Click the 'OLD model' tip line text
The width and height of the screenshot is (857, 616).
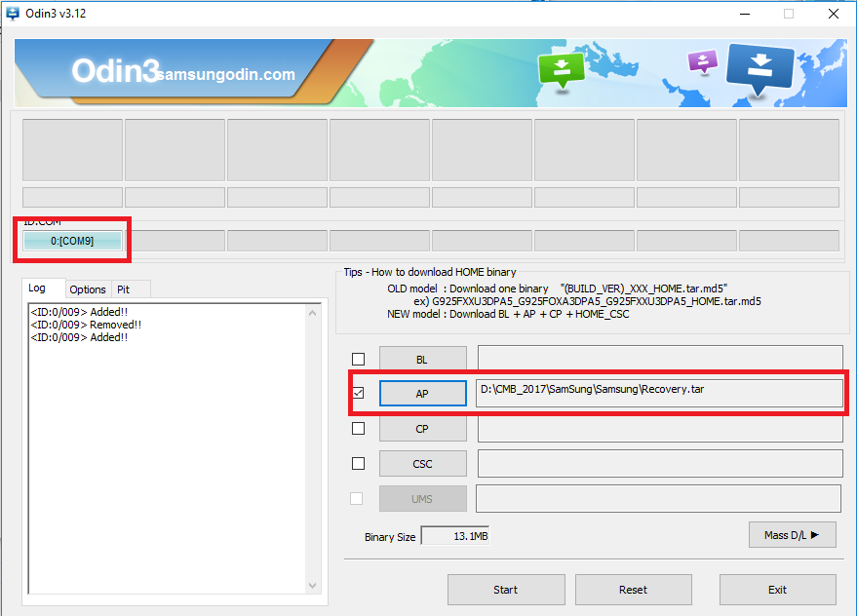click(x=558, y=289)
